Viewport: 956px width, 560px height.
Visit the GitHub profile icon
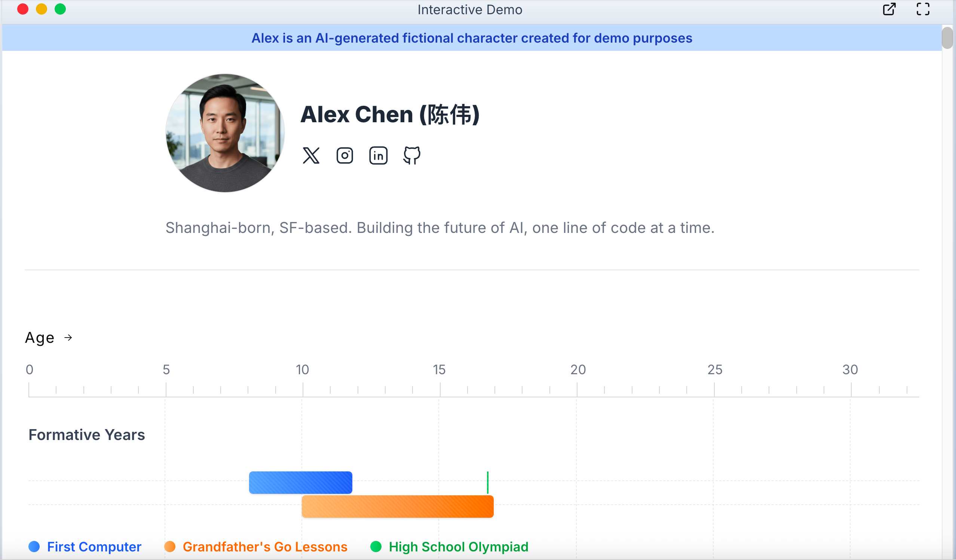coord(411,156)
